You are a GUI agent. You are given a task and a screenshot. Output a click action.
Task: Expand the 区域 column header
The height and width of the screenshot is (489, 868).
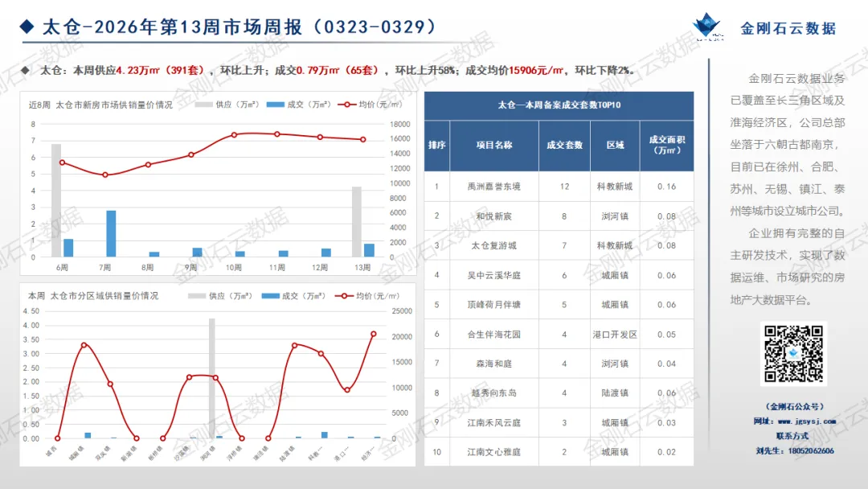point(615,145)
